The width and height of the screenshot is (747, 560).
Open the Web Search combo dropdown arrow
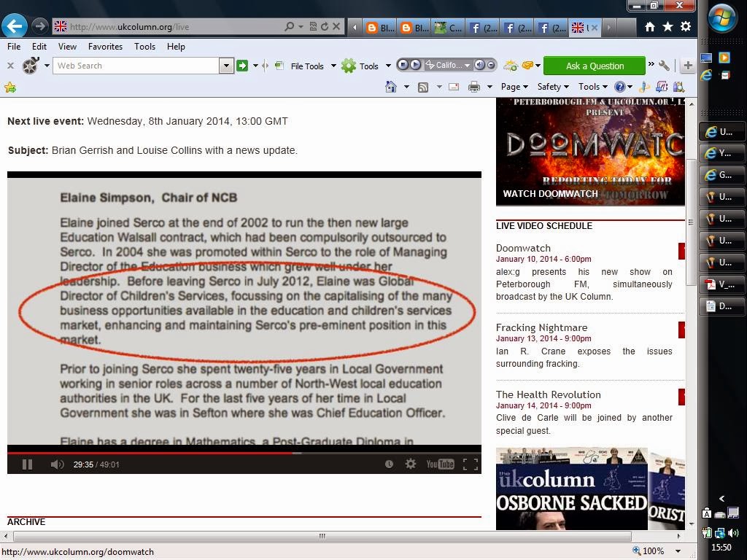pyautogui.click(x=226, y=66)
